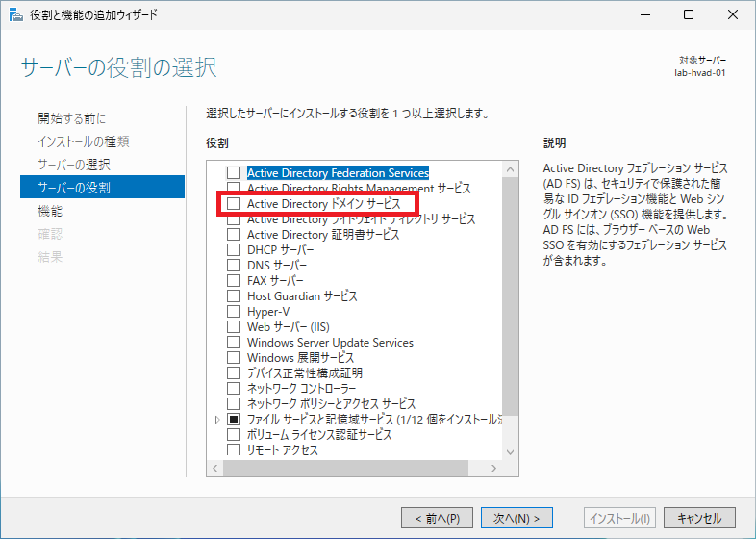Viewport: 756px width, 539px height.
Task: Click roles list scroll left arrow
Action: point(215,468)
